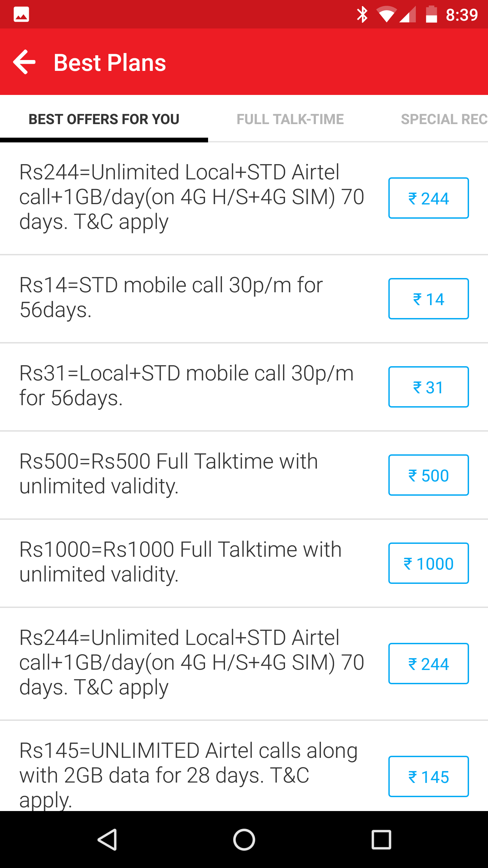The height and width of the screenshot is (868, 488).
Task: Open recent apps square button
Action: pos(381,840)
